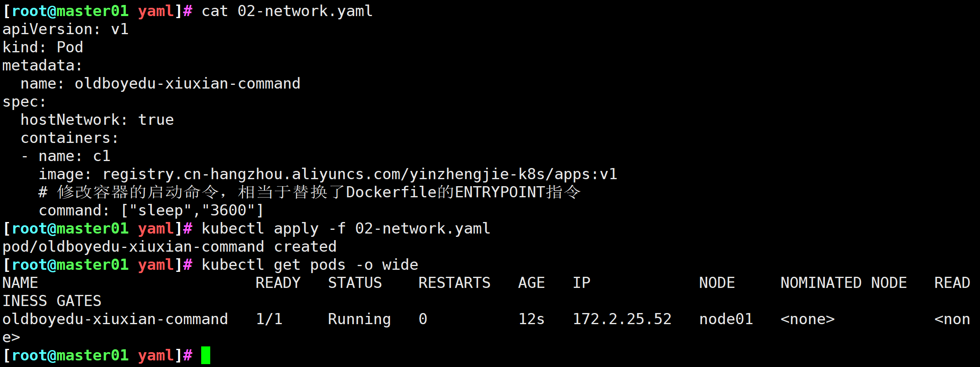Click the 'hostNetwork: true' line
This screenshot has height=367, width=980.
(97, 120)
